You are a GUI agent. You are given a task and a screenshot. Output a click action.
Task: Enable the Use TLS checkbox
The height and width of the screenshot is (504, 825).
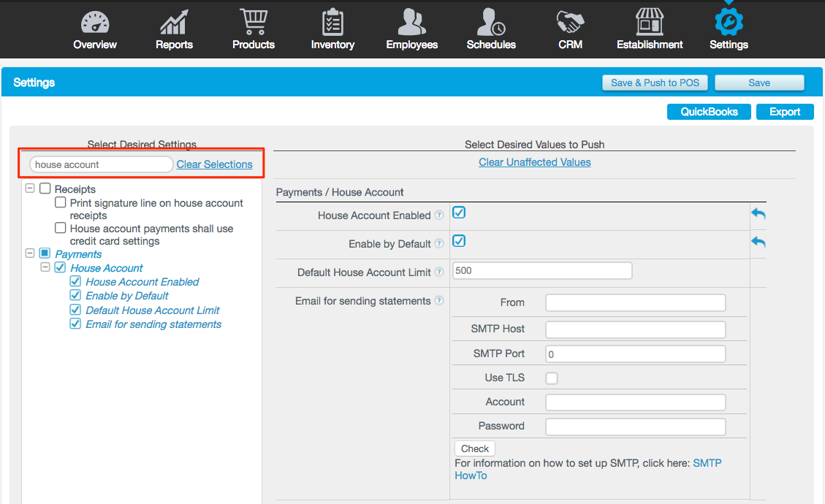[x=552, y=378]
